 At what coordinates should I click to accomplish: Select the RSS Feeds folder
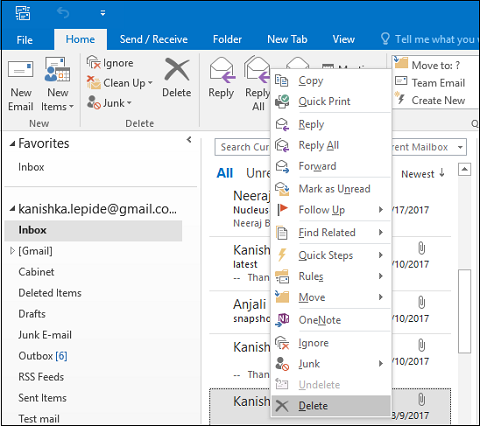[41, 377]
